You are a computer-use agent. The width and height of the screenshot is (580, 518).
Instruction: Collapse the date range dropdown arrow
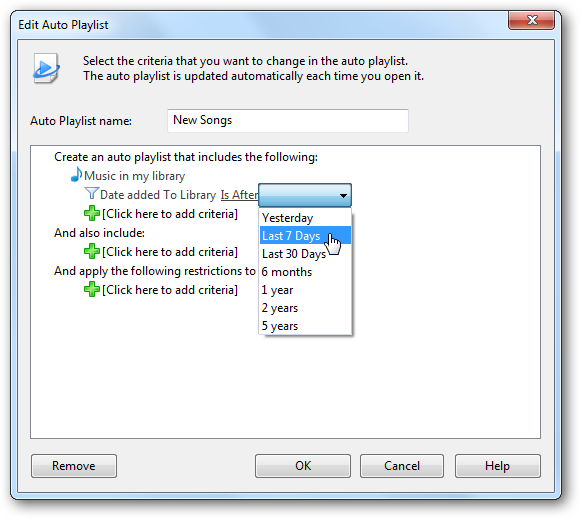tap(343, 195)
